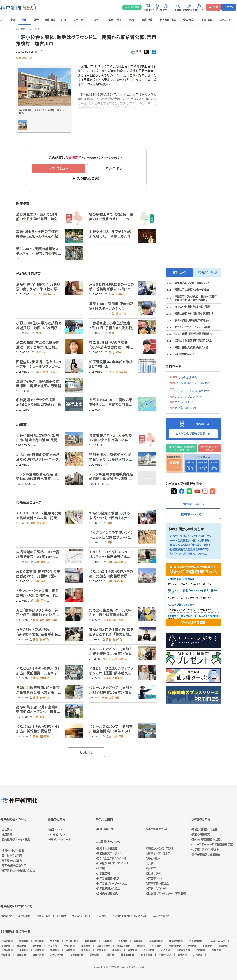Screen dimensions: 237x980
Task: Select the small thumbnail below article photo
Action: pos(22,124)
